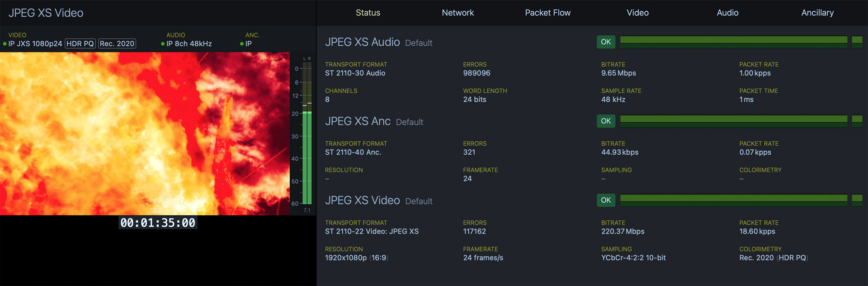The height and width of the screenshot is (286, 868).
Task: Click the audio channels value 8
Action: click(x=327, y=100)
